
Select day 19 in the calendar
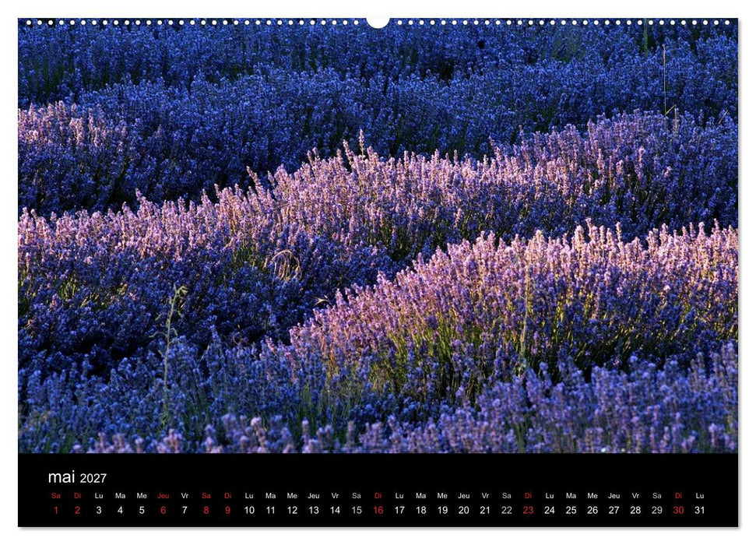[x=442, y=510]
